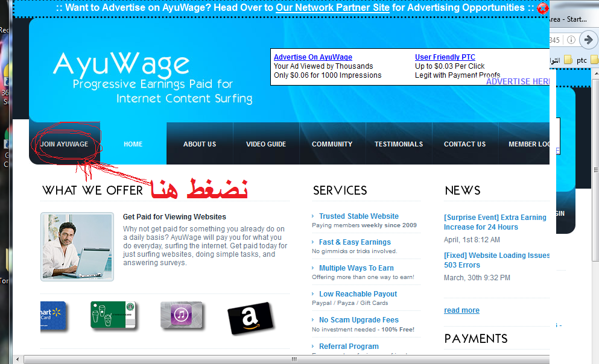The width and height of the screenshot is (599, 364).
Task: Click the NEWS heading
Action: [463, 190]
